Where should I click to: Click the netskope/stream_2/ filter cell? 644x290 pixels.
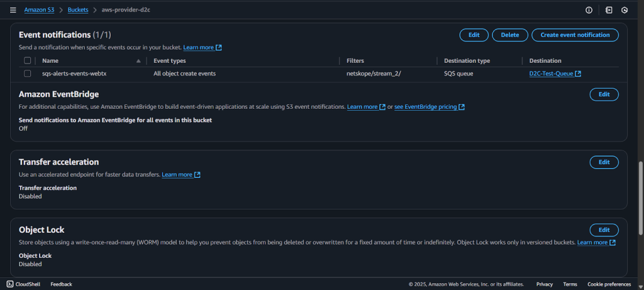tap(374, 74)
